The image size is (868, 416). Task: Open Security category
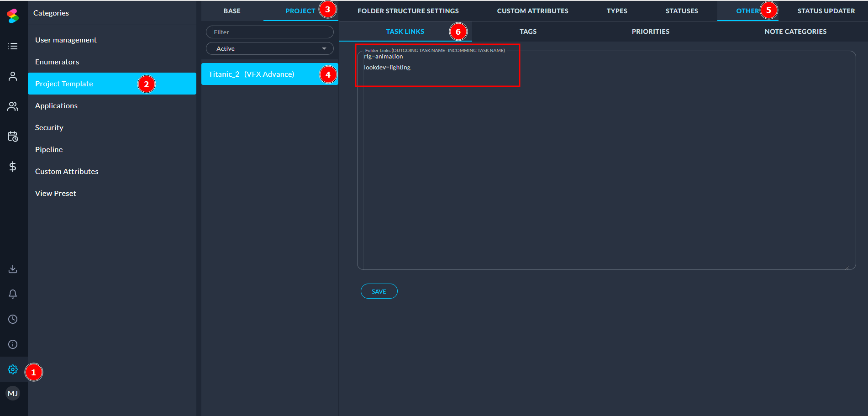112,127
